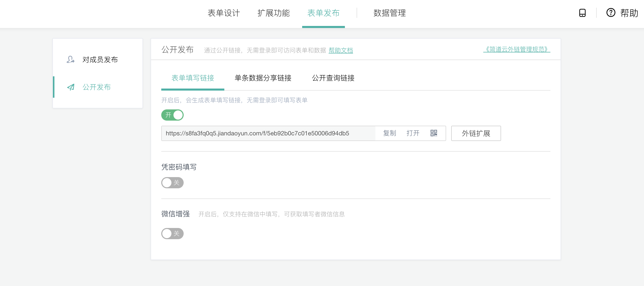The height and width of the screenshot is (286, 644).
Task: Select 对成员发布 in the sidebar
Action: click(100, 60)
